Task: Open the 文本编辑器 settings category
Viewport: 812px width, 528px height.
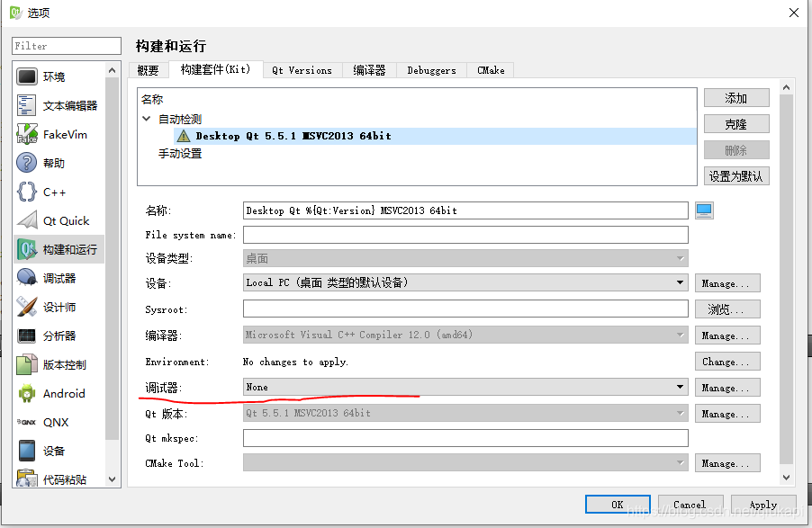Action: [59, 105]
